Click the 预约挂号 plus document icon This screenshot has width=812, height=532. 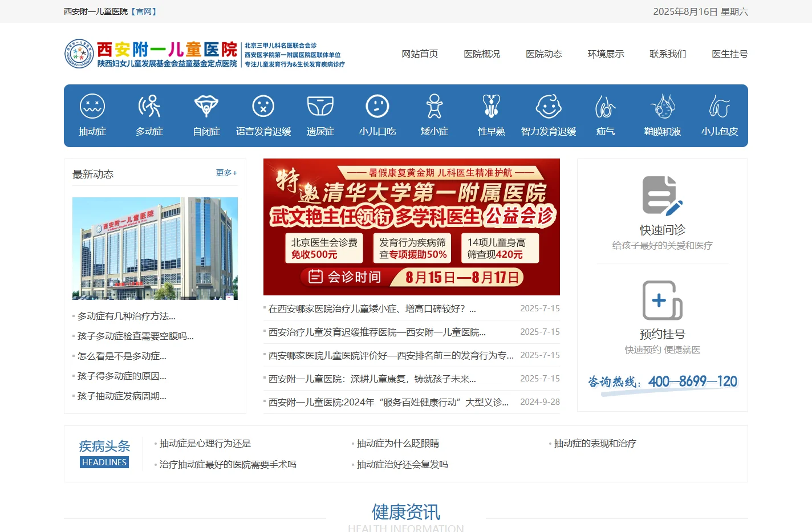662,300
